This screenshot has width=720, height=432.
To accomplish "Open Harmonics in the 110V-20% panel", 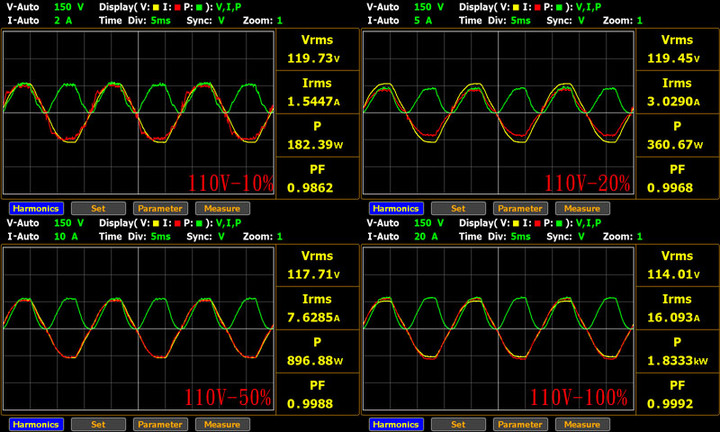I will click(x=396, y=208).
